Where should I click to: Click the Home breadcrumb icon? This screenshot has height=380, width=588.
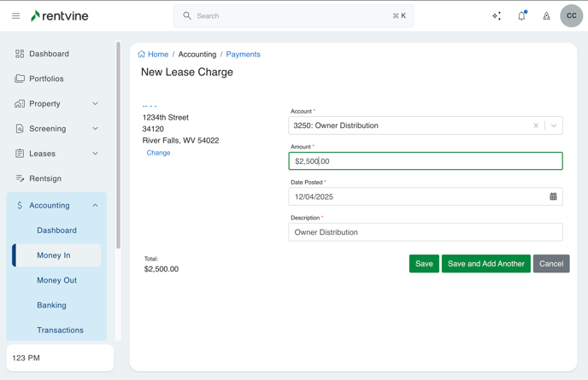tap(142, 55)
